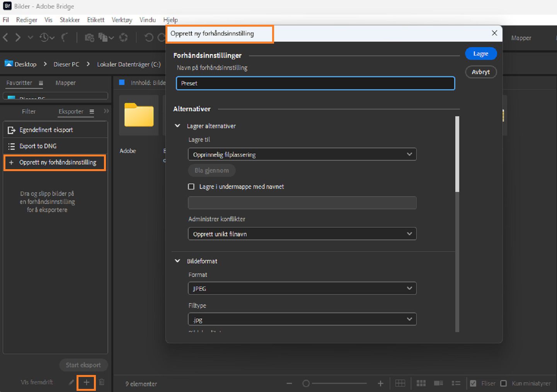Rotate counterclockwise using the toolbar icon
Image resolution: width=557 pixels, height=392 pixels.
point(149,37)
